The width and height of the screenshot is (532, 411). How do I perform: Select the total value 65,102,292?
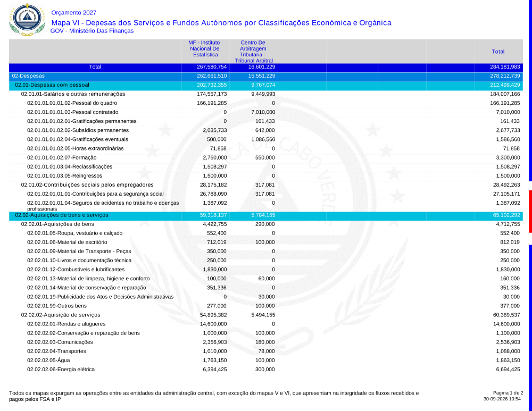506,215
